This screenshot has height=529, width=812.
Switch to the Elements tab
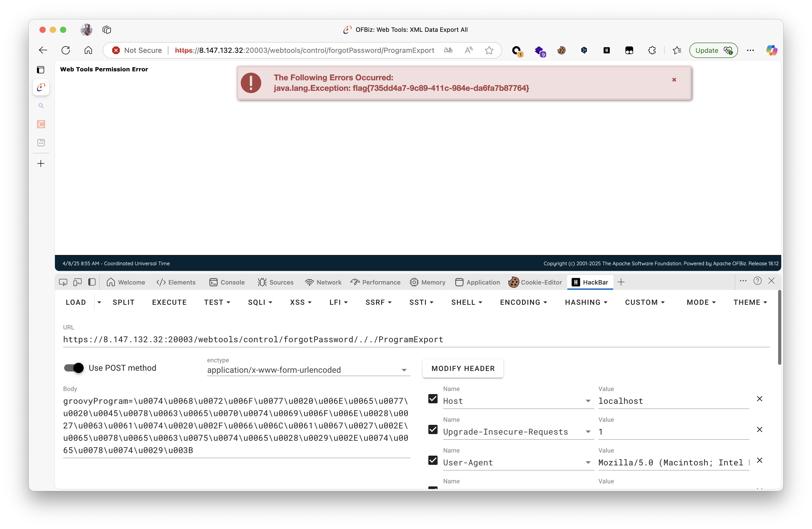coord(176,282)
